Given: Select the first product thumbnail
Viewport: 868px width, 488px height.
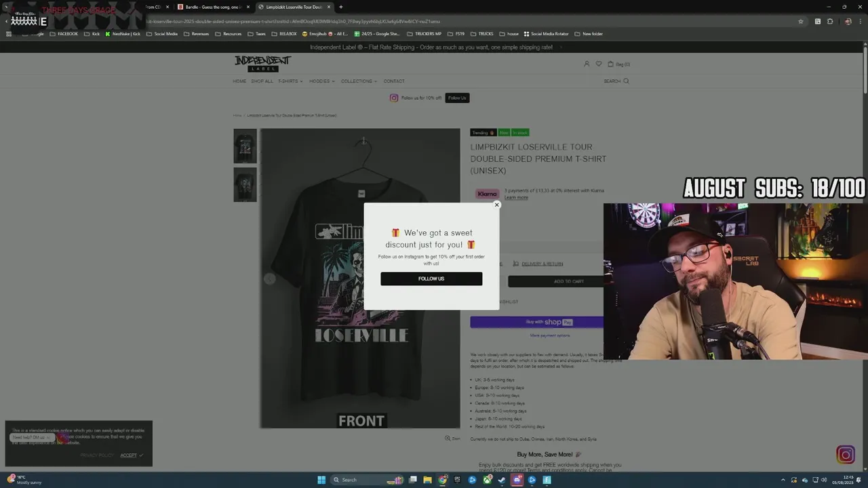Looking at the screenshot, I should (x=245, y=146).
